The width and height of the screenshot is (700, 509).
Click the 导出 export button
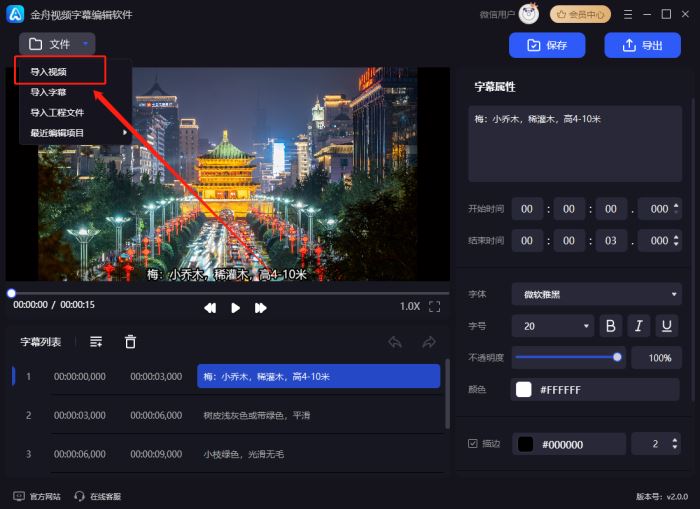click(x=642, y=45)
